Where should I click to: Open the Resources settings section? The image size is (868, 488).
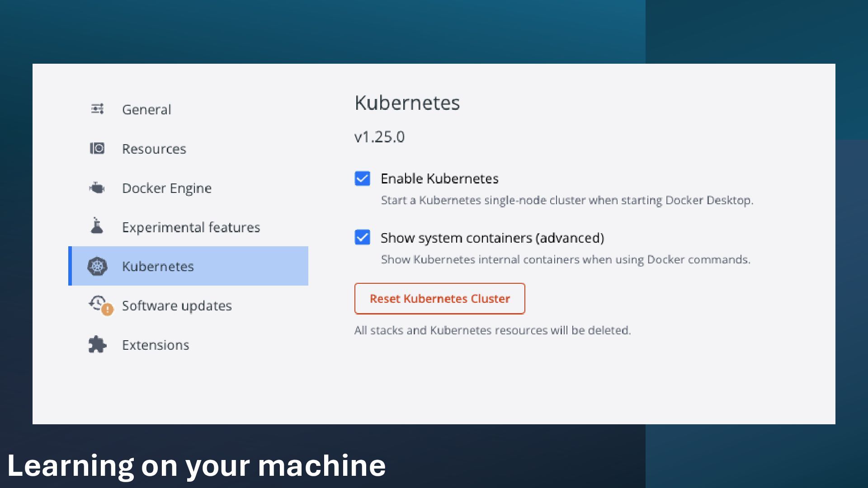154,149
